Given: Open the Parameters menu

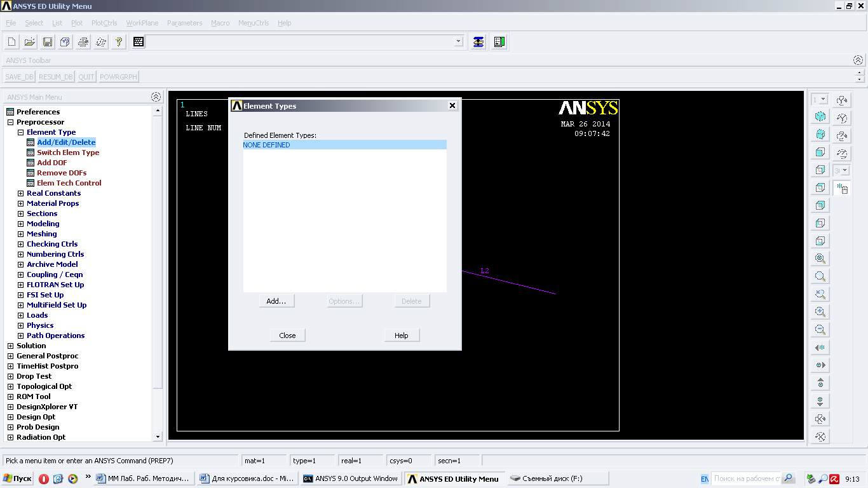Looking at the screenshot, I should 184,23.
